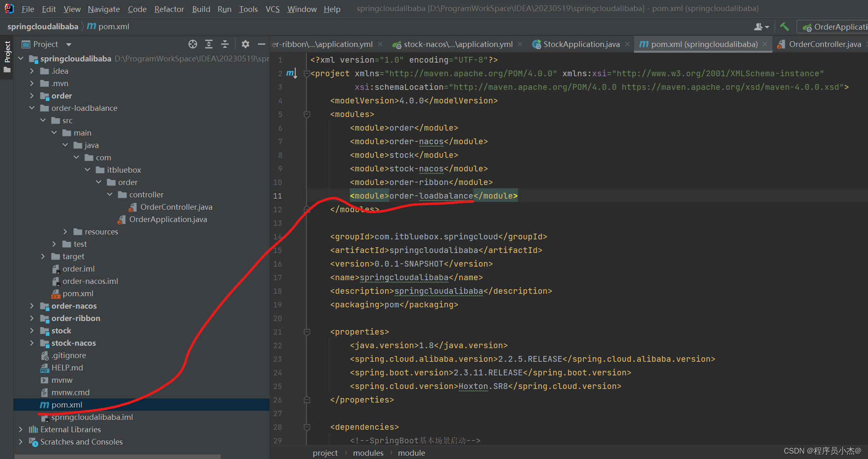
Task: Expand the target folder
Action: point(43,256)
